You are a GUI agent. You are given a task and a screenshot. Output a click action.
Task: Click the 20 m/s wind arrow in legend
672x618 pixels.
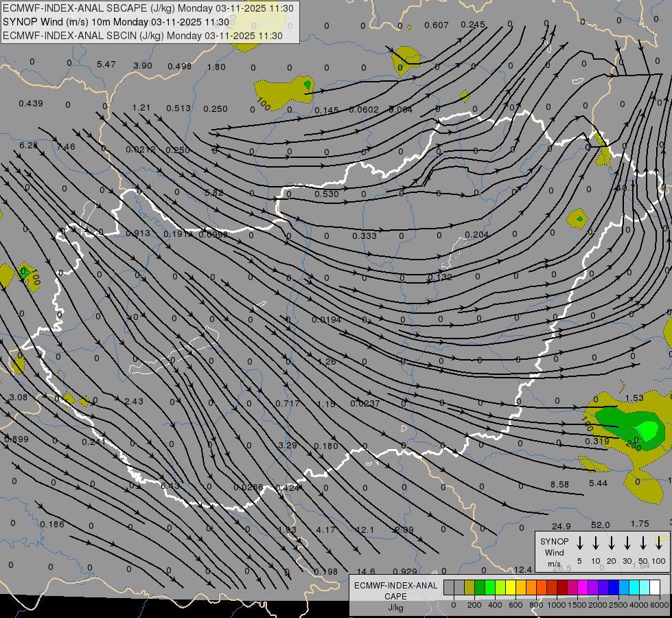coord(612,543)
